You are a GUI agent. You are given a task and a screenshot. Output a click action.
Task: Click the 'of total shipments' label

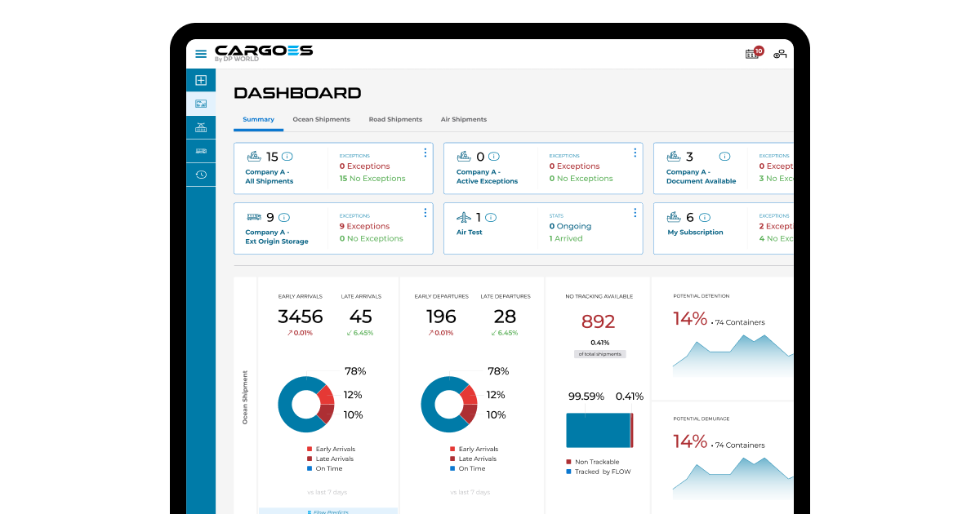pyautogui.click(x=599, y=354)
